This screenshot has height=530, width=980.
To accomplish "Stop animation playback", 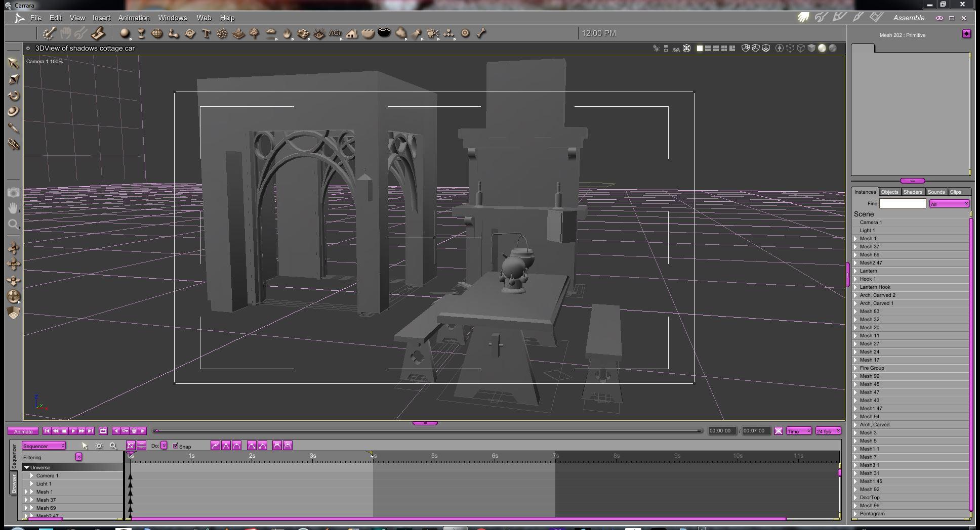I will pyautogui.click(x=64, y=431).
